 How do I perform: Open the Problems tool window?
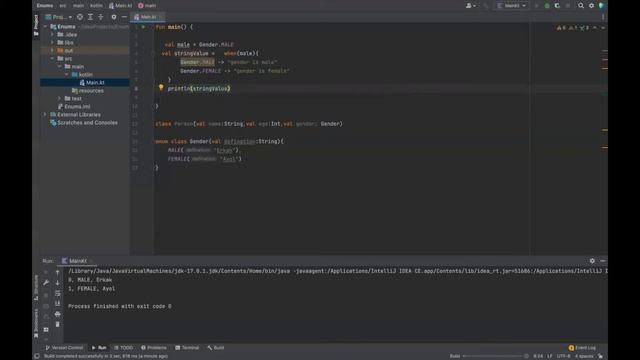click(154, 348)
